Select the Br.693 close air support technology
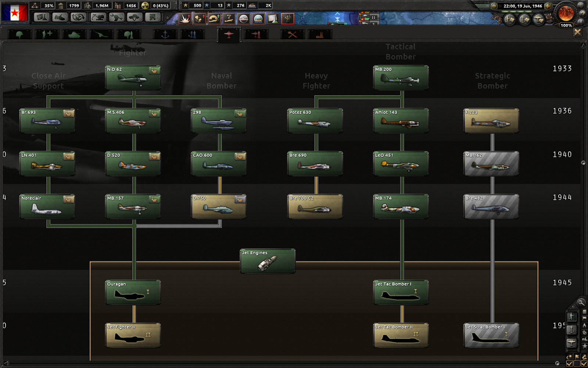This screenshot has height=368, width=588. [x=47, y=121]
